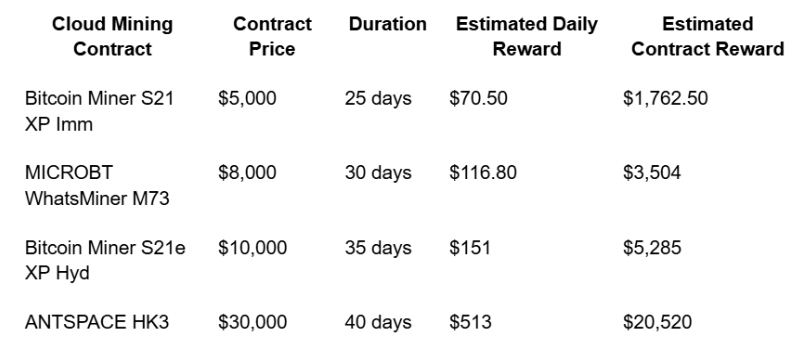Click the Cloud Mining Contract column header
The height and width of the screenshot is (362, 805).
(112, 36)
